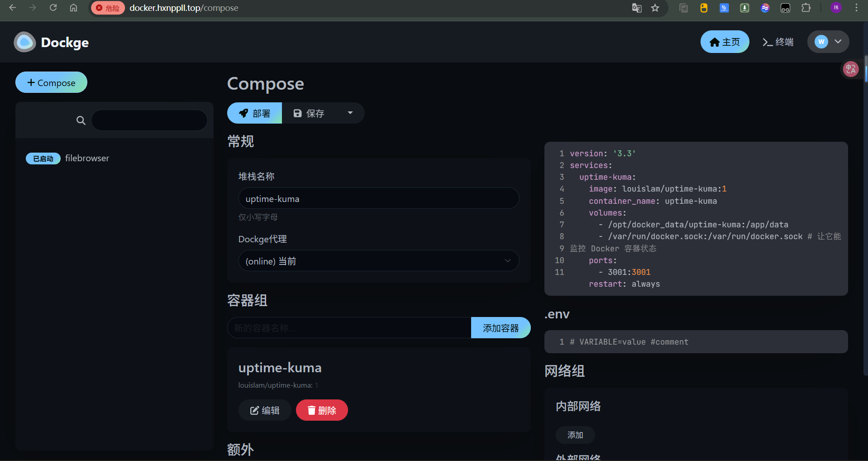The height and width of the screenshot is (461, 868).
Task: Open the Chrome three-dot menu
Action: pyautogui.click(x=856, y=8)
